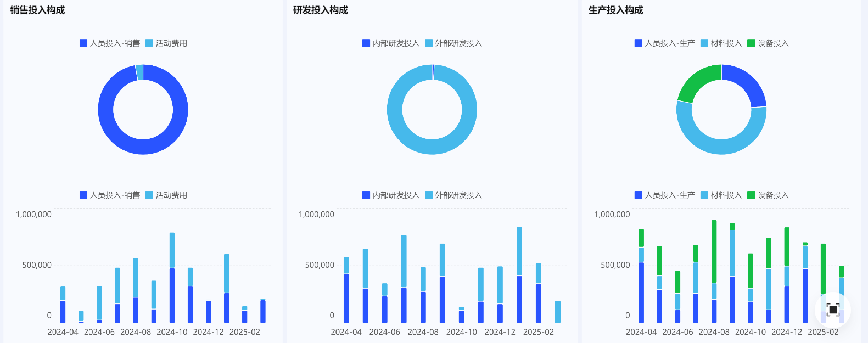868x343 pixels.
Task: Click the light blue 2024-06 bar segment in sales chart
Action: [x=99, y=303]
